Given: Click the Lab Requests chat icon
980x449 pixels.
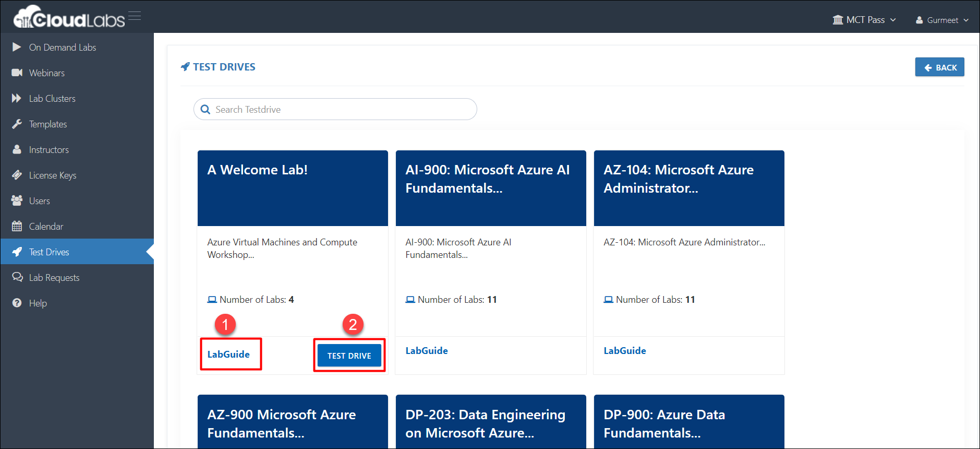Looking at the screenshot, I should (x=17, y=277).
